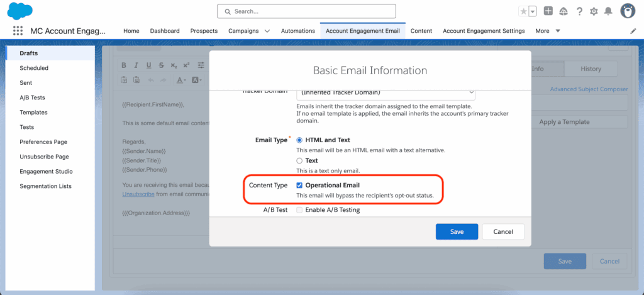
Task: Click the favorites star icon
Action: [x=523, y=11]
